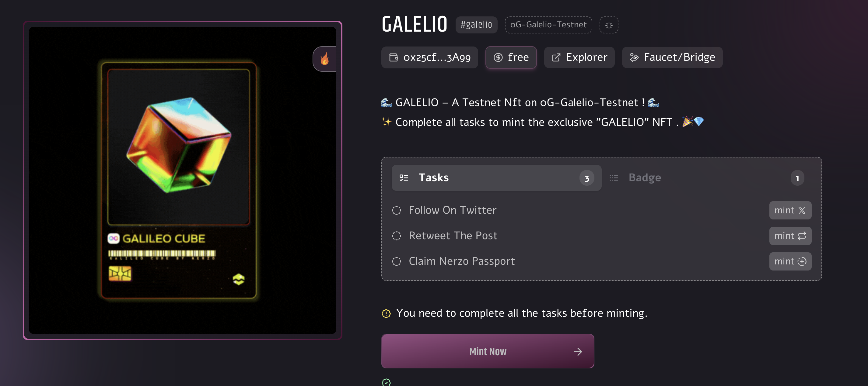The width and height of the screenshot is (868, 386).
Task: Click the Mint Now button
Action: (x=488, y=351)
